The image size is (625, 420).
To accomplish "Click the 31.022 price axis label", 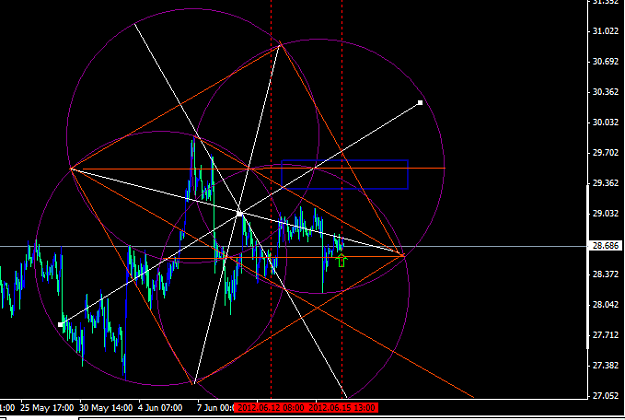I will coord(605,31).
